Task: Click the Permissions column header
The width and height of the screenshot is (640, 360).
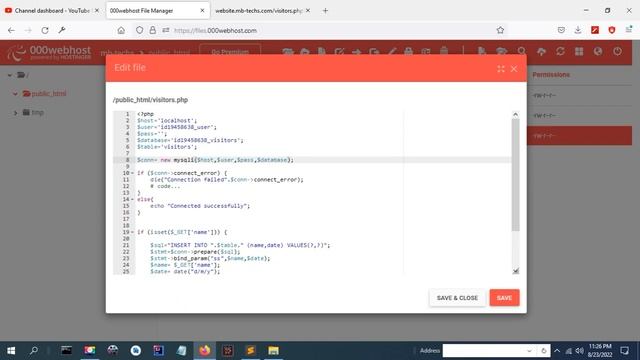Action: coord(551,75)
